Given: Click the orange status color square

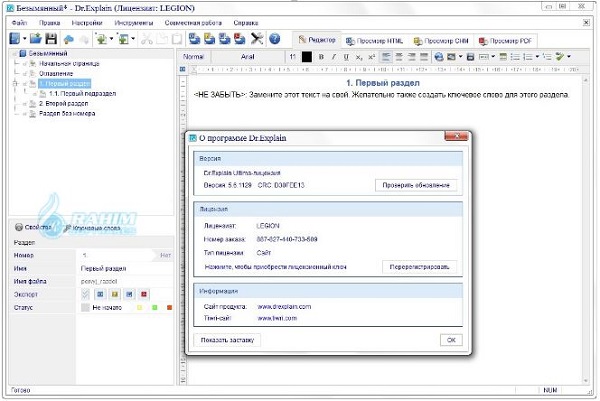Looking at the screenshot, I should pos(170,308).
